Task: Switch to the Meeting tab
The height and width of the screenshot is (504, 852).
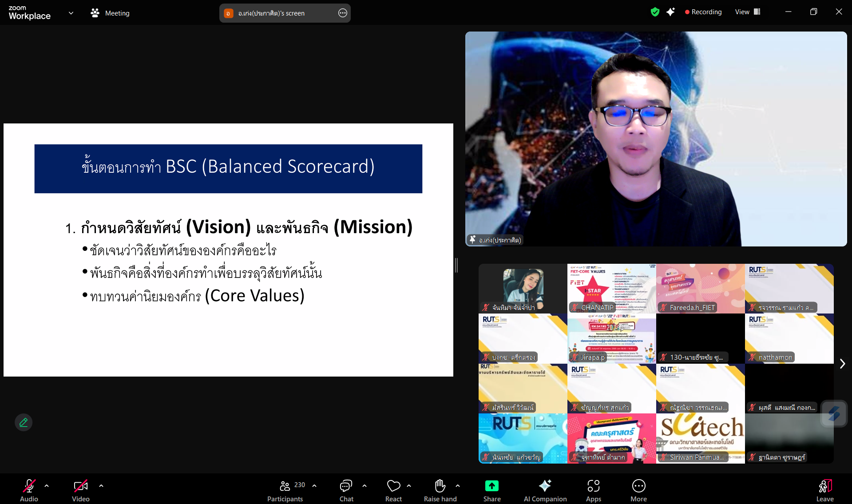Action: point(110,13)
